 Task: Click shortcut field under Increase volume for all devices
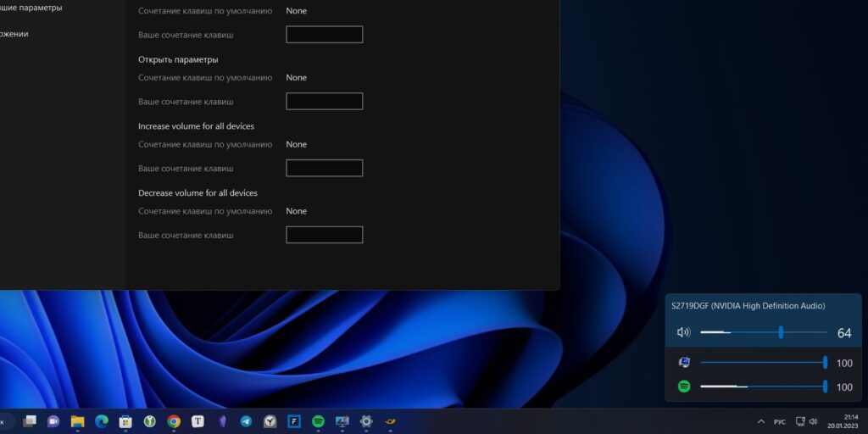pyautogui.click(x=325, y=168)
